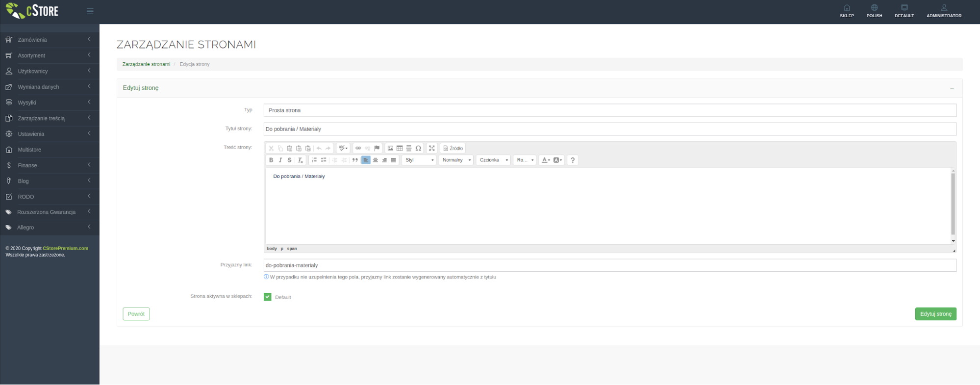Insert an image using the image icon
Viewport: 980px width, 385px height.
pyautogui.click(x=390, y=148)
